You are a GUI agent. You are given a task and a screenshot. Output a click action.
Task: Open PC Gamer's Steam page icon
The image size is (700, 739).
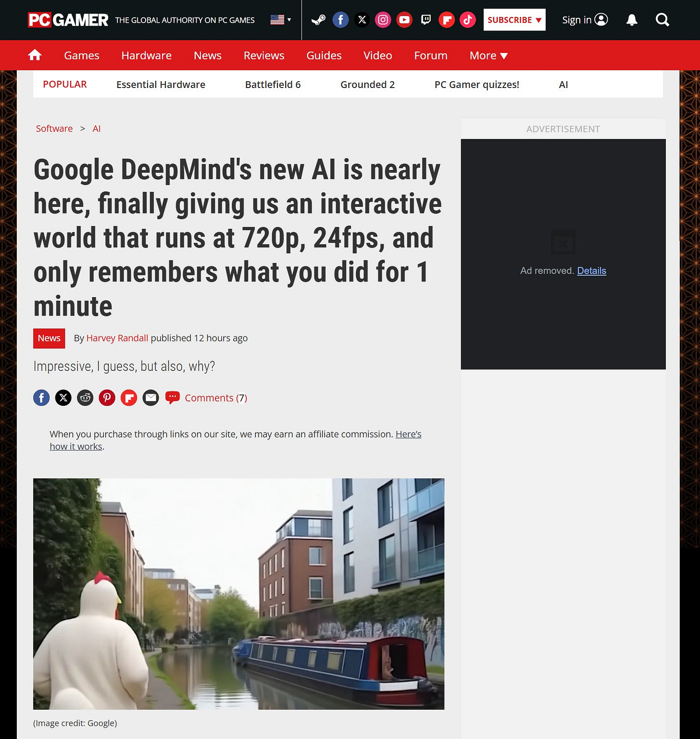point(318,20)
